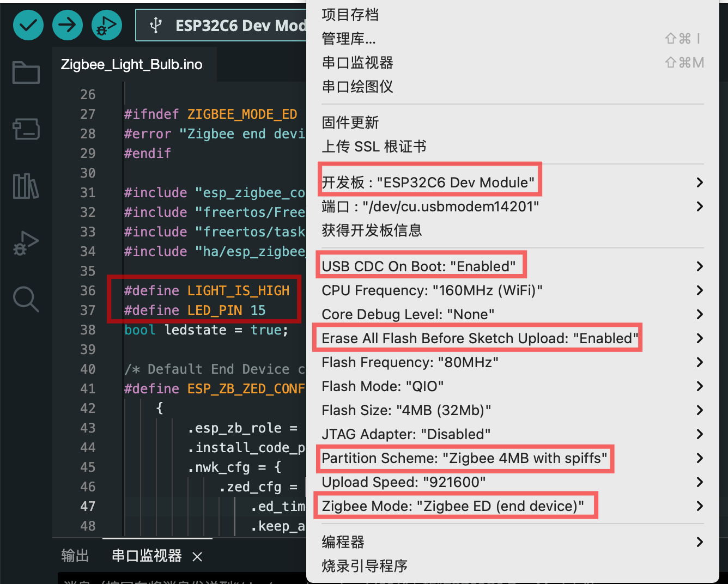Open the Sketchbook folder sidebar icon
Image resolution: width=728 pixels, height=584 pixels.
click(x=26, y=72)
